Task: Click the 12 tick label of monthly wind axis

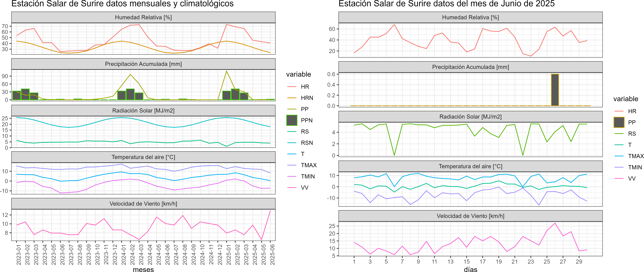Action: click(5, 215)
